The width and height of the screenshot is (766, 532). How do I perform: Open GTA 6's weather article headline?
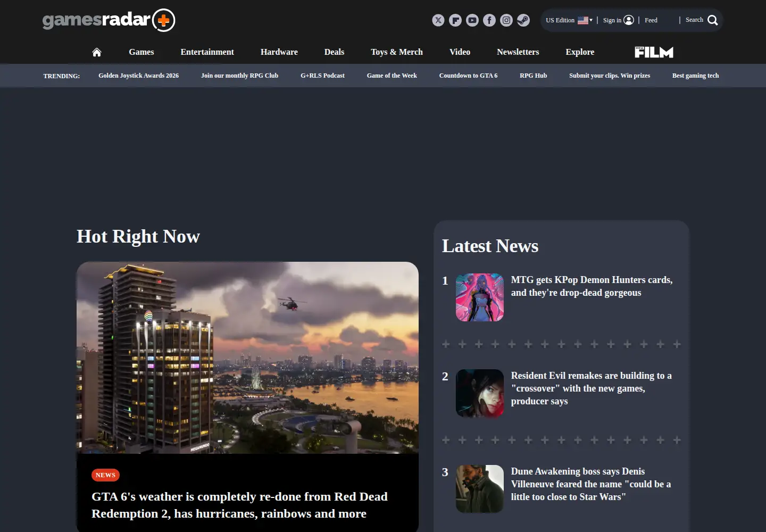tap(239, 505)
